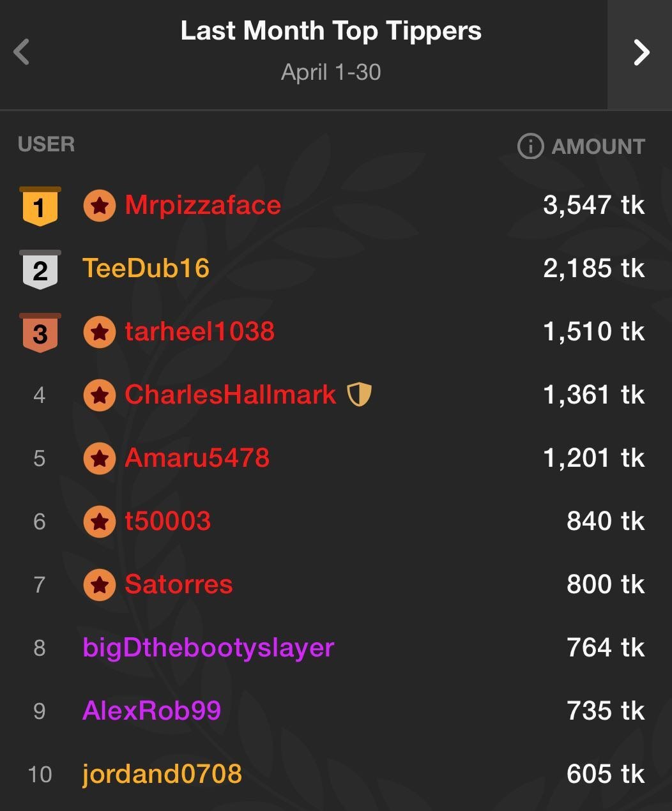Screen dimensions: 672x811
Task: Tap the star badge beside t50003
Action: 100,522
